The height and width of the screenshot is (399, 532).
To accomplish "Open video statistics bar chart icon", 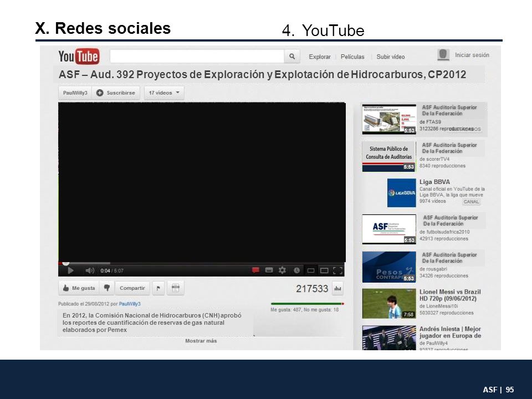I will point(337,288).
